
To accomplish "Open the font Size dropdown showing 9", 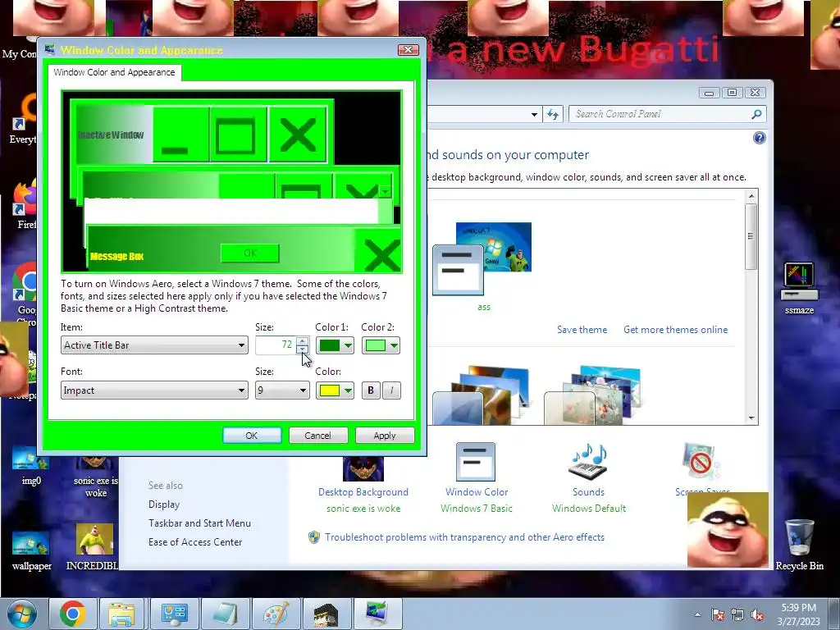I will tap(282, 390).
